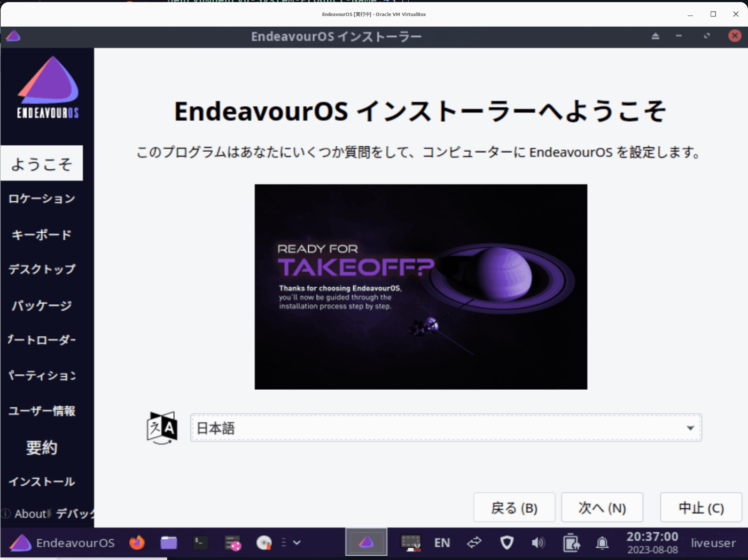Screen dimensions: 748x560
Task: Click the installer title bar app icon
Action: (x=13, y=36)
